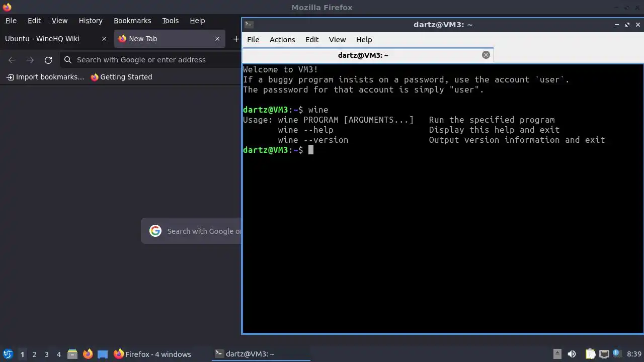The image size is (644, 362).
Task: Open a new Firefox tab with plus
Action: 236,39
